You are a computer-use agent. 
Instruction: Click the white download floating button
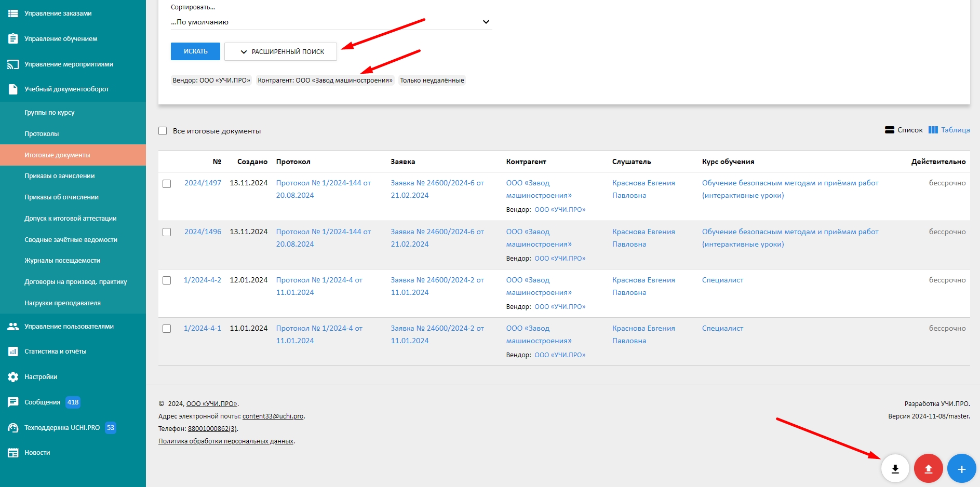tap(895, 469)
